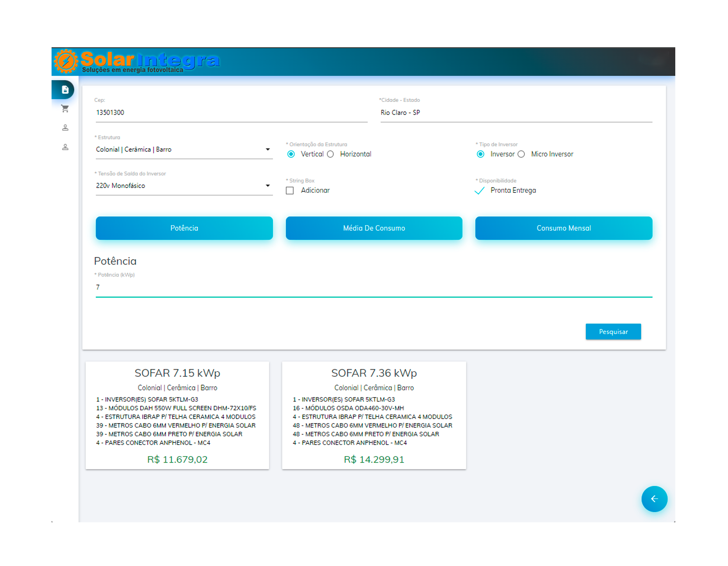Click '48 - METROS CABO 6MM PRETO P/ ENERGIA SOLAR'
728x566 pixels.
[366, 434]
